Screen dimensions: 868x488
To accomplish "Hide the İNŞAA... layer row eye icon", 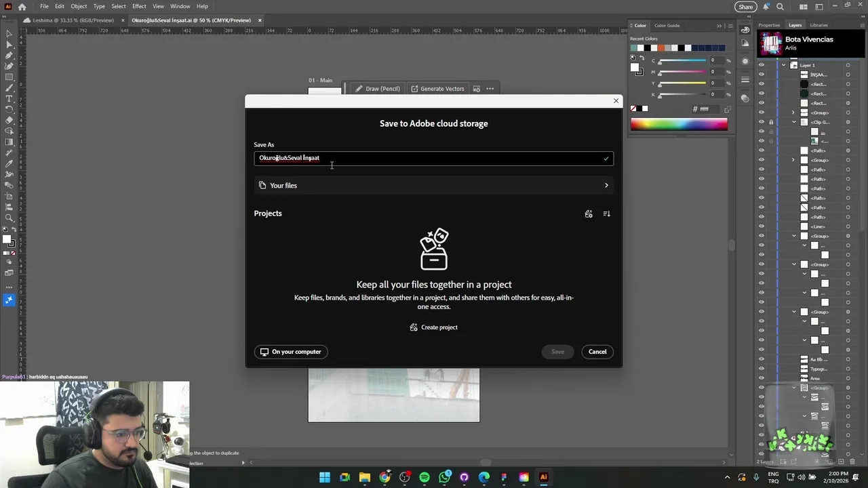I will tap(761, 75).
